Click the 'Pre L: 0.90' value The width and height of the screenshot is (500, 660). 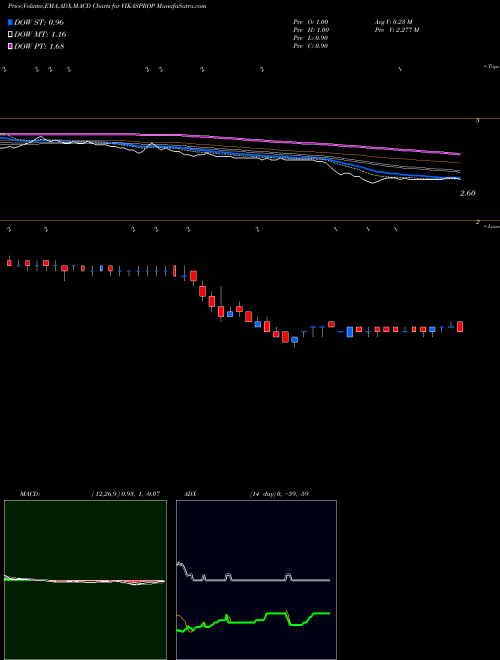[x=311, y=38]
